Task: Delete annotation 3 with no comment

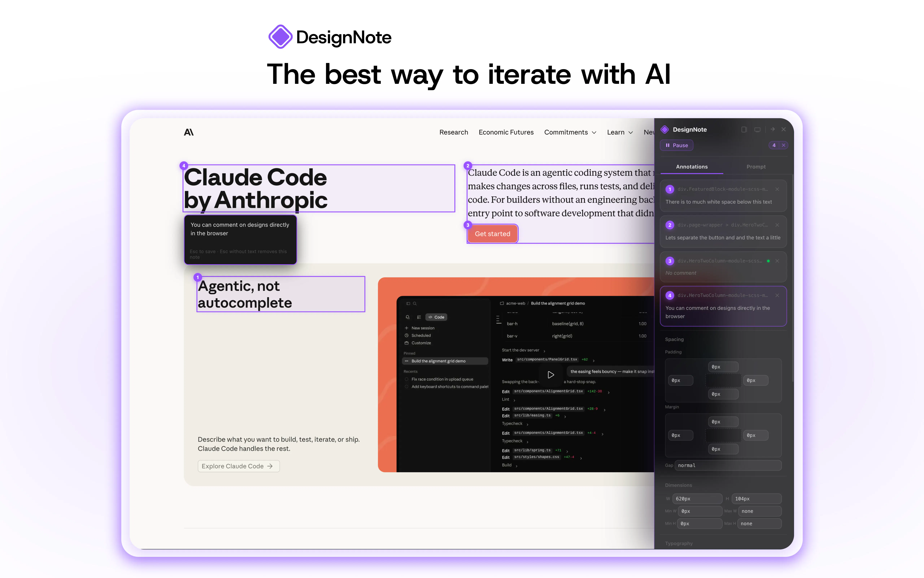Action: (x=777, y=261)
